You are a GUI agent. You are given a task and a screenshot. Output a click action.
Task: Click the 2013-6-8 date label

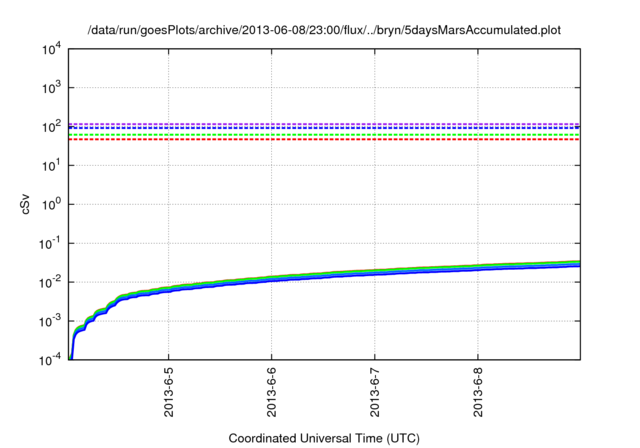[x=478, y=392]
